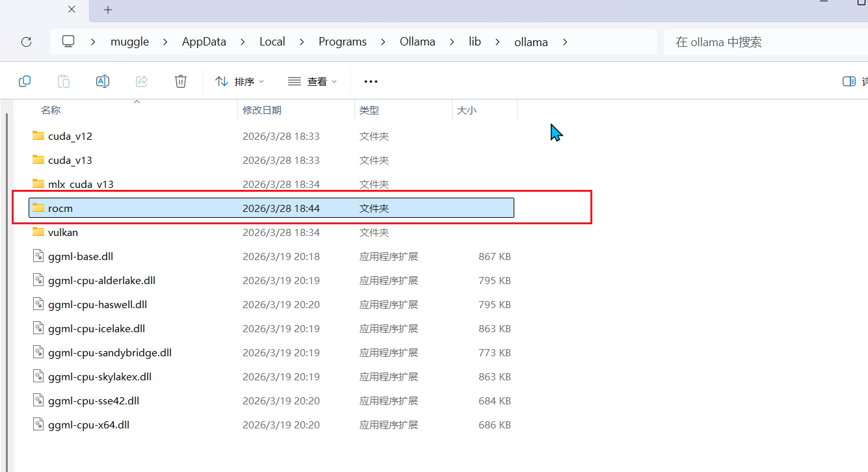Select the mlx_cuda_v13 folder name

pyautogui.click(x=81, y=184)
